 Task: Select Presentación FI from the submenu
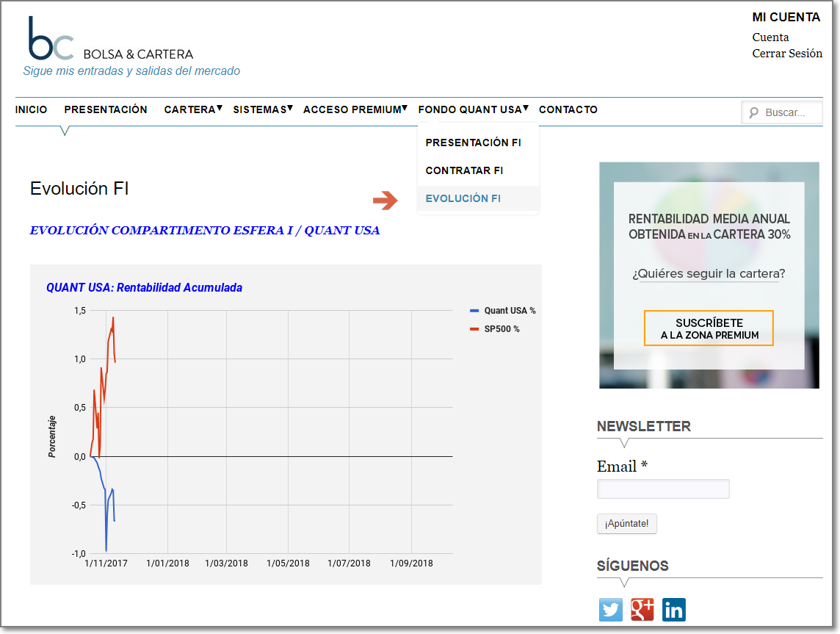473,143
